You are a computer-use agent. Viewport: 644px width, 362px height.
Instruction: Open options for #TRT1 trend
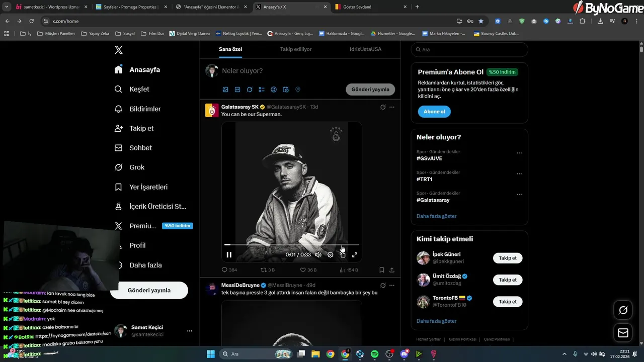coord(519,174)
